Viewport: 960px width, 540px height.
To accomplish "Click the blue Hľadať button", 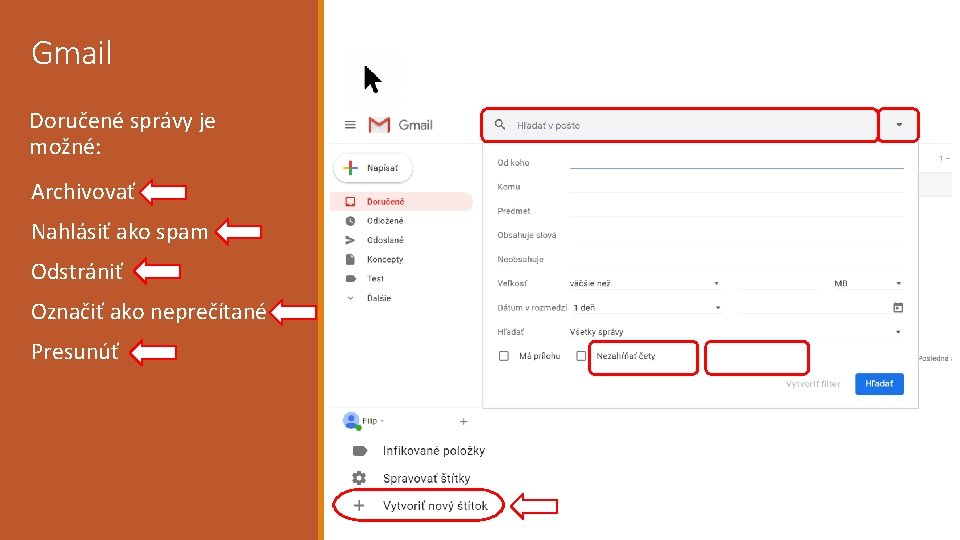I will point(879,384).
